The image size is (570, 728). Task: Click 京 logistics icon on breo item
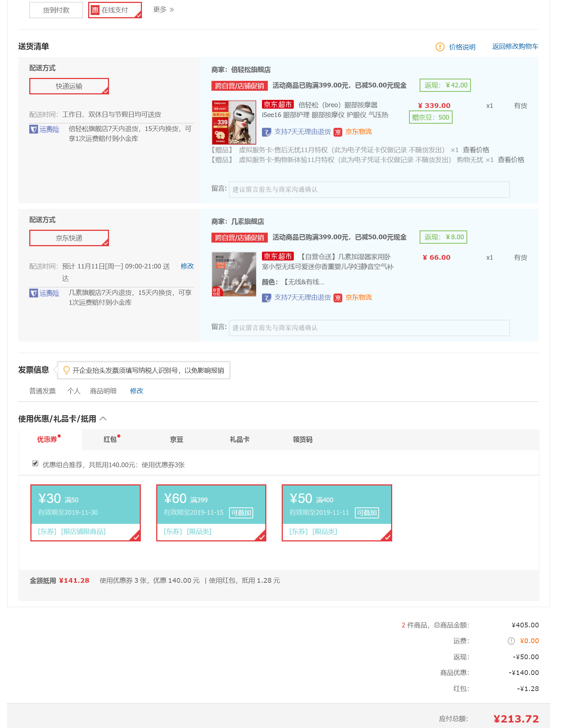click(338, 132)
